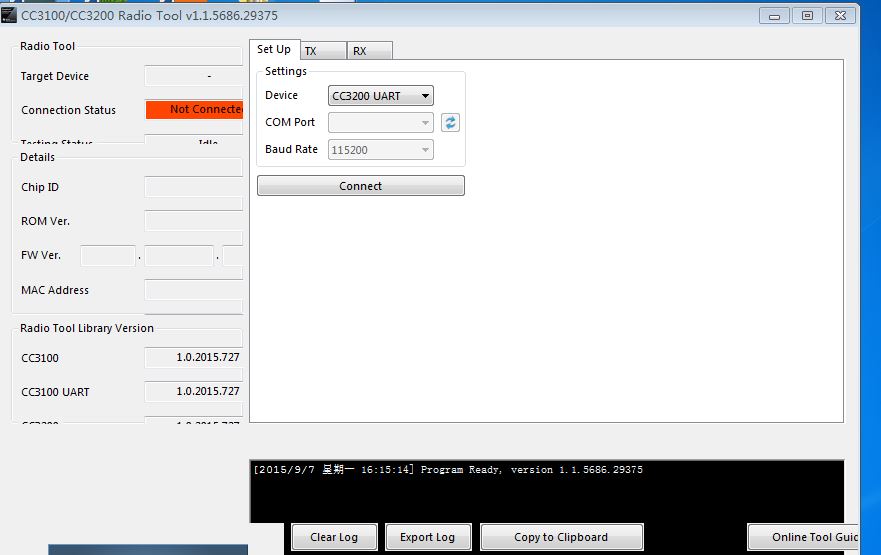
Task: Click the MAC Address field
Action: click(193, 290)
